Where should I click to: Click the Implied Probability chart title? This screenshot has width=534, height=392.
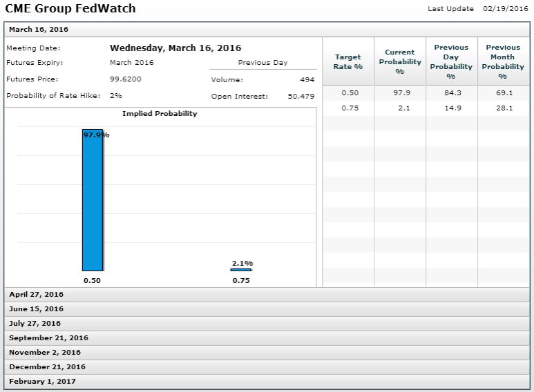tap(160, 114)
